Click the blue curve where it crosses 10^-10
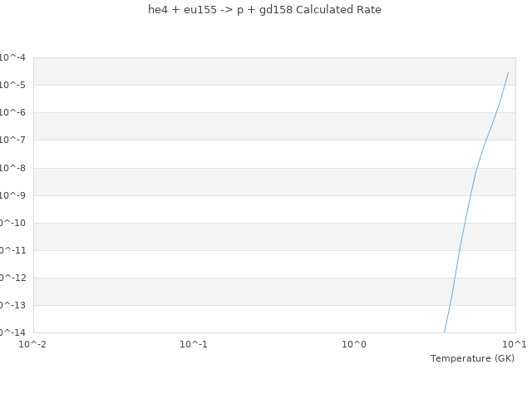 pos(465,223)
